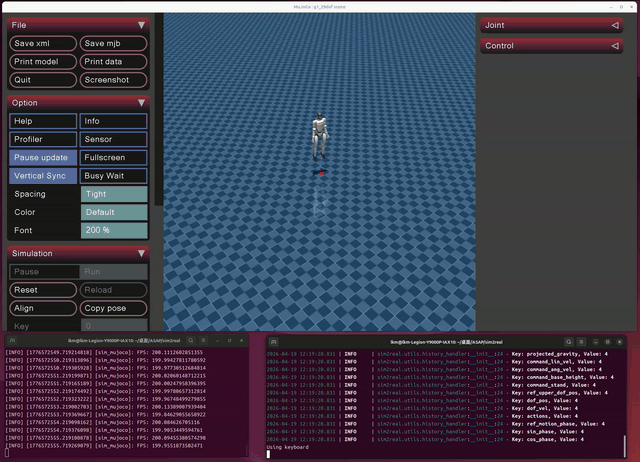The width and height of the screenshot is (640, 462).
Task: Click the Print model button
Action: [43, 62]
